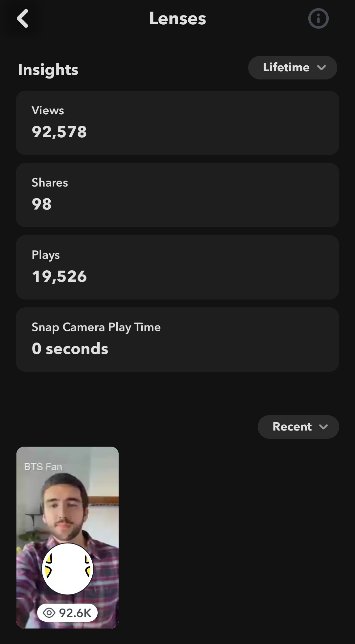The width and height of the screenshot is (355, 644).
Task: Expand the Recent sort dropdown
Action: coord(292,427)
